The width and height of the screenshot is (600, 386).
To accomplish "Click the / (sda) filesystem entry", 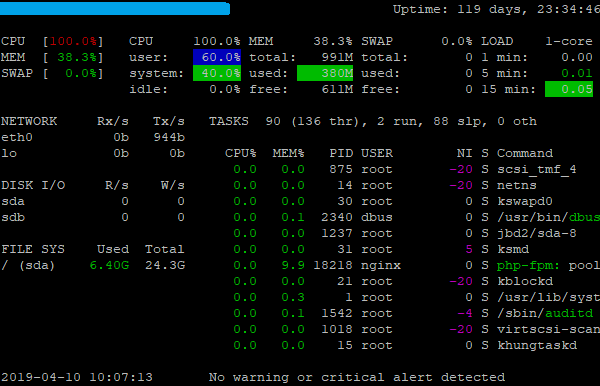I will click(x=28, y=265).
